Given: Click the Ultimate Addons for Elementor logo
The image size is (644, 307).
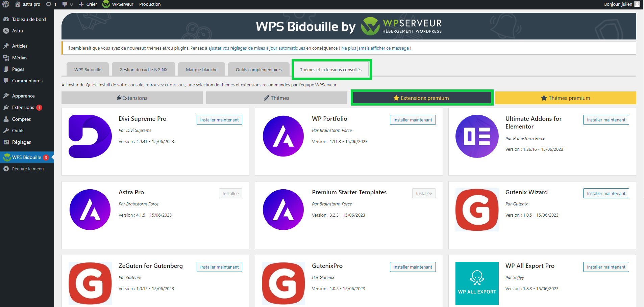Looking at the screenshot, I should coord(477,136).
